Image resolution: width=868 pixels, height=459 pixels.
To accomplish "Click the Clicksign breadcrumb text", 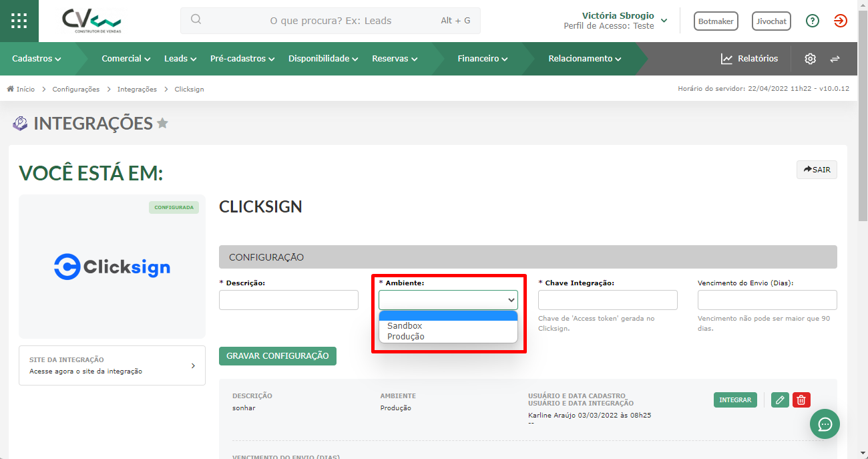I will click(x=190, y=89).
